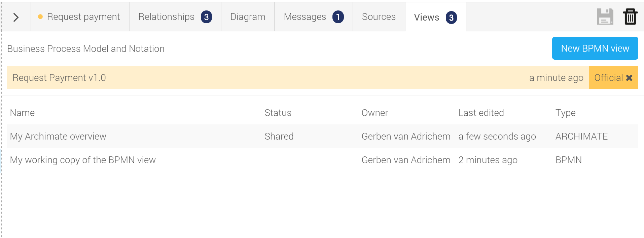Sort by the Last edited column header
The image size is (644, 238).
481,113
